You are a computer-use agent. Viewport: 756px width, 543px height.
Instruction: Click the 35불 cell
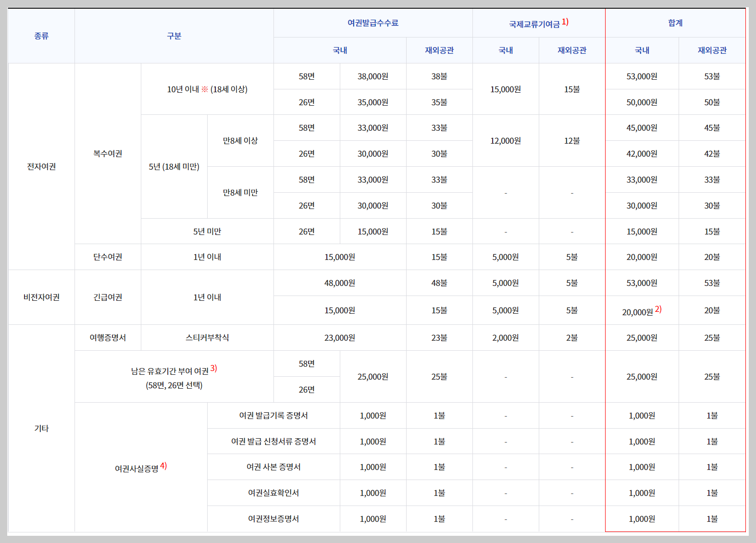point(439,102)
